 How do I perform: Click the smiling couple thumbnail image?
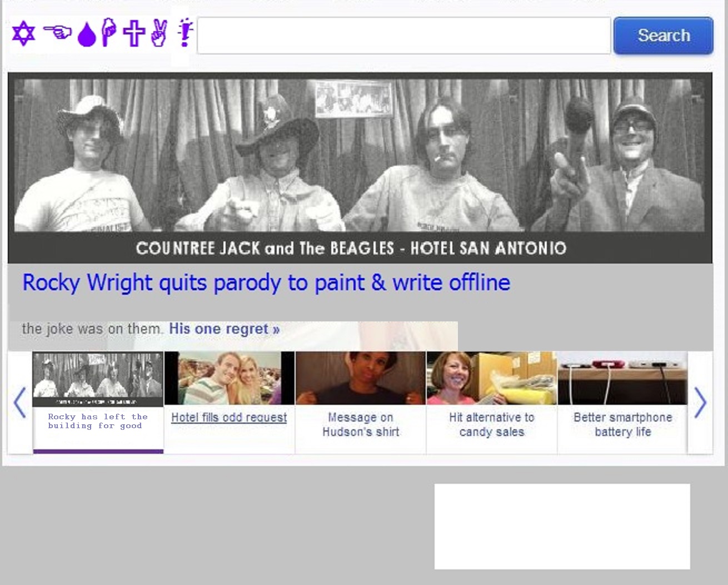[x=229, y=378]
